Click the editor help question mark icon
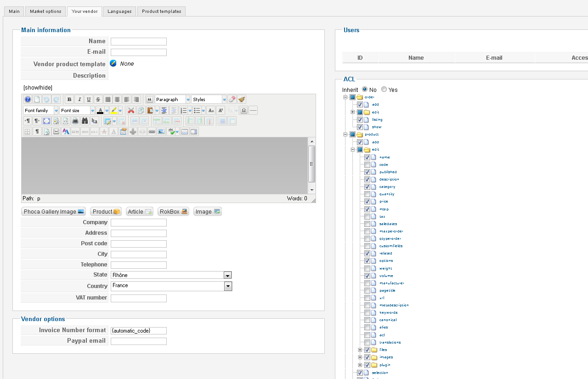Screen dimensions: 588x379 point(28,99)
